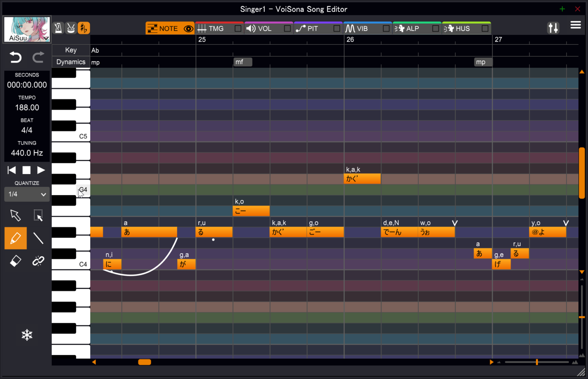Pick the line drawing tool
This screenshot has width=588, height=379.
click(38, 238)
